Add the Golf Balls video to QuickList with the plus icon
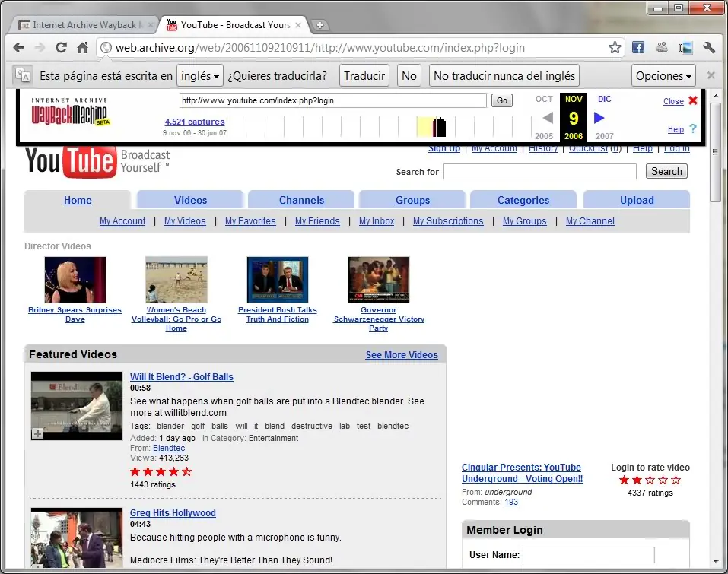 click(37, 434)
